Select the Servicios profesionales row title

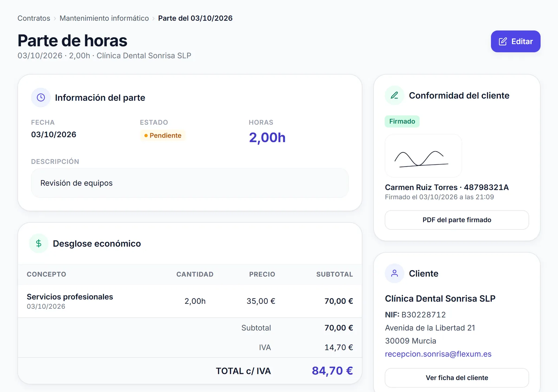click(70, 297)
